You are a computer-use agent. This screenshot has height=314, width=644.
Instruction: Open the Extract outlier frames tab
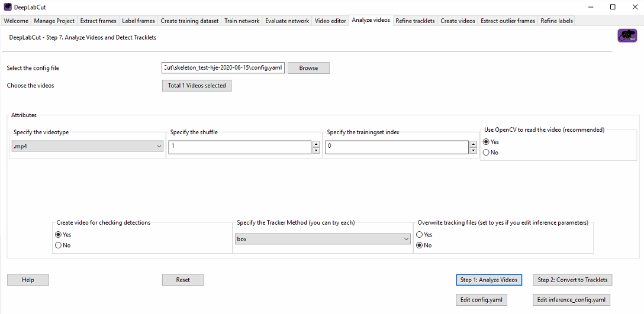point(508,21)
